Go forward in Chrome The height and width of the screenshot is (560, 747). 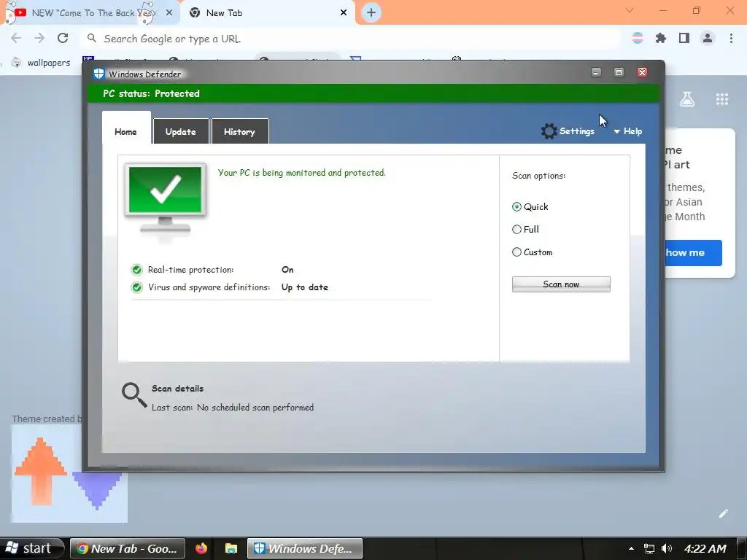point(39,38)
